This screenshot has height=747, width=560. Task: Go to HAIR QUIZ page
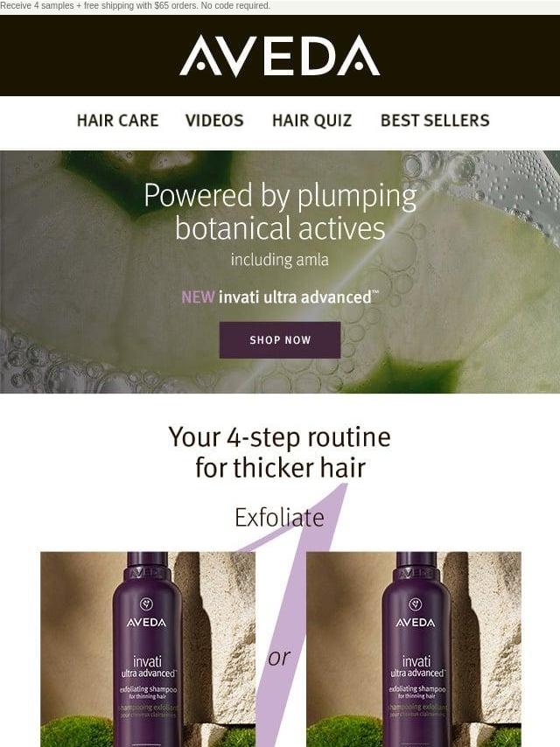311,120
